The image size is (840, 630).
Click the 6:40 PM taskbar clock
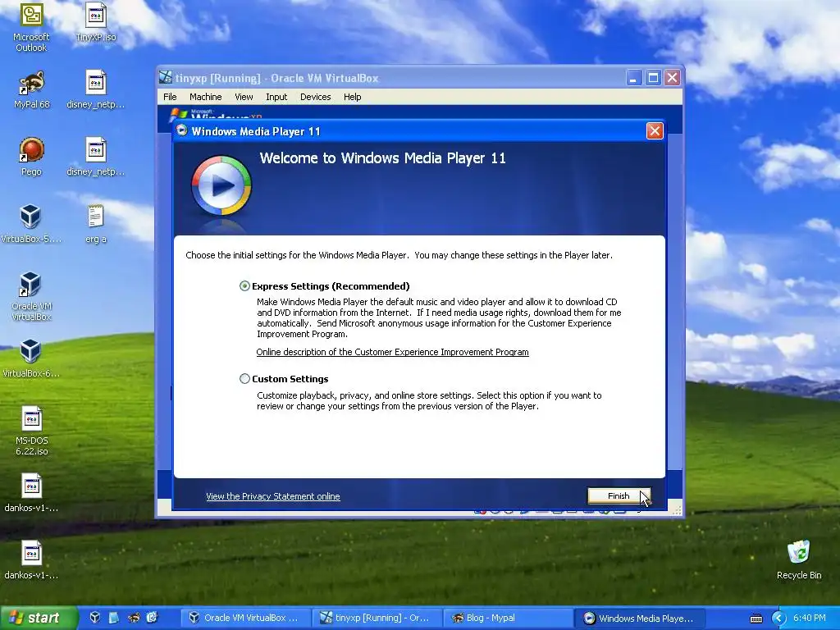[x=810, y=619]
